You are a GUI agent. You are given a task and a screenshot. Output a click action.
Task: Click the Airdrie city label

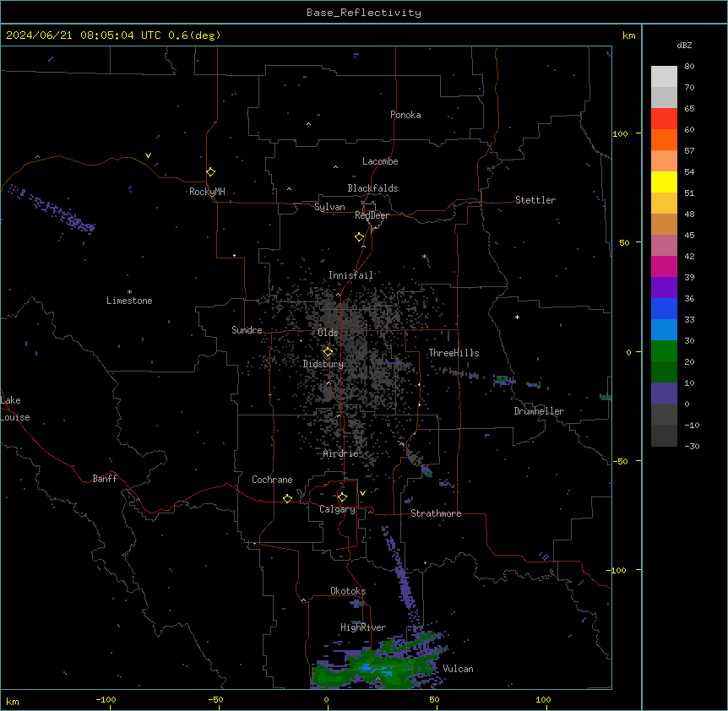(x=341, y=453)
